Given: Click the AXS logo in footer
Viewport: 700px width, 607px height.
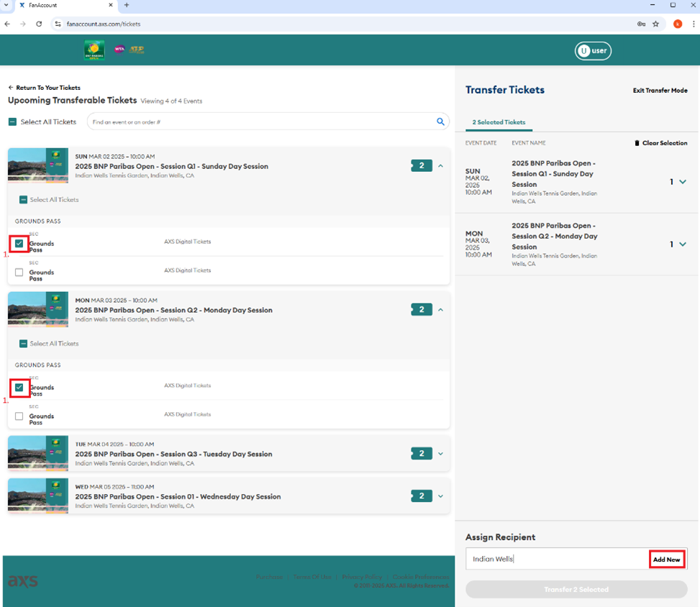Looking at the screenshot, I should pos(23,580).
